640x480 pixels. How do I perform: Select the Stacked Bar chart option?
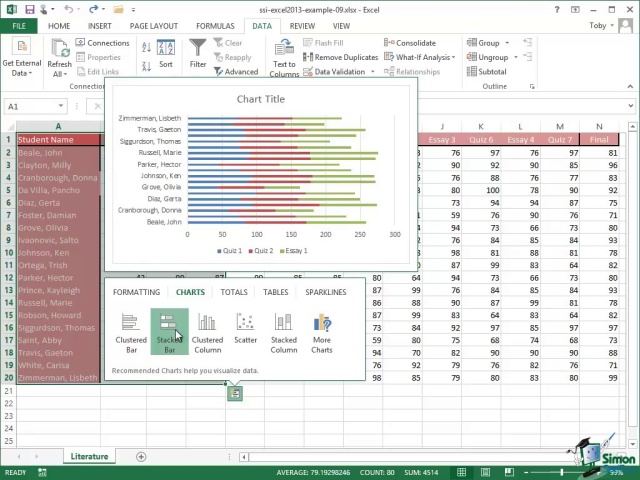(169, 330)
